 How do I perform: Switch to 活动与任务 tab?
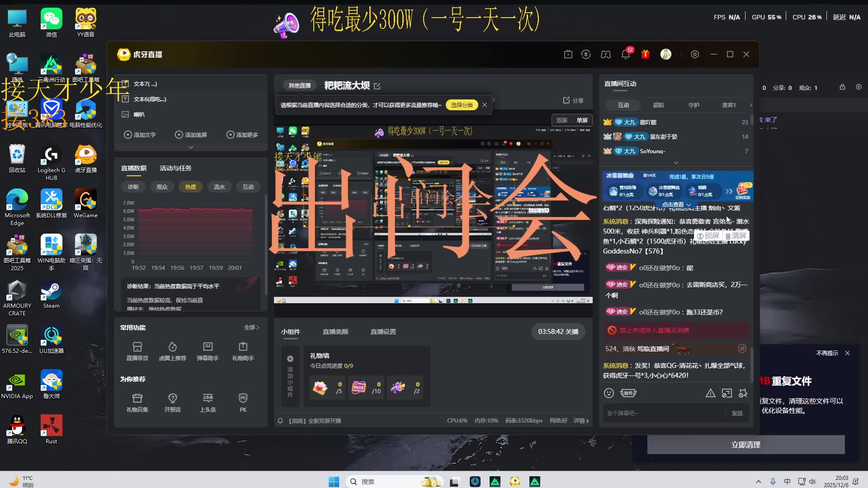tap(175, 168)
